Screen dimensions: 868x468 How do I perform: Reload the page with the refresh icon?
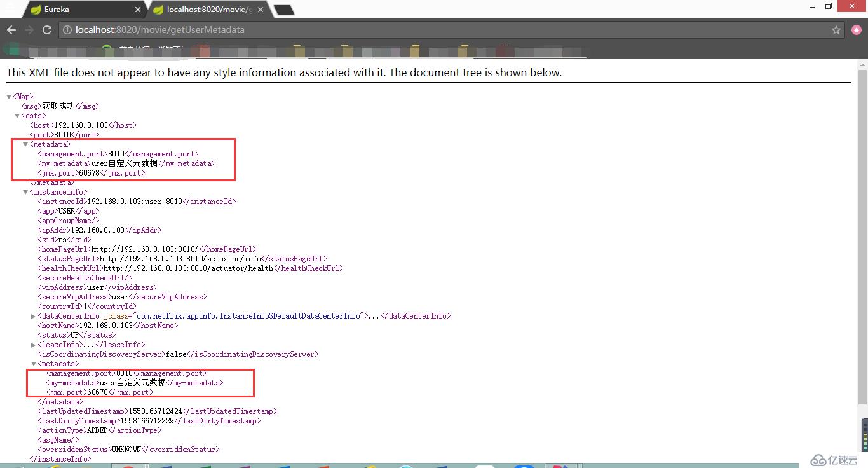tap(47, 30)
